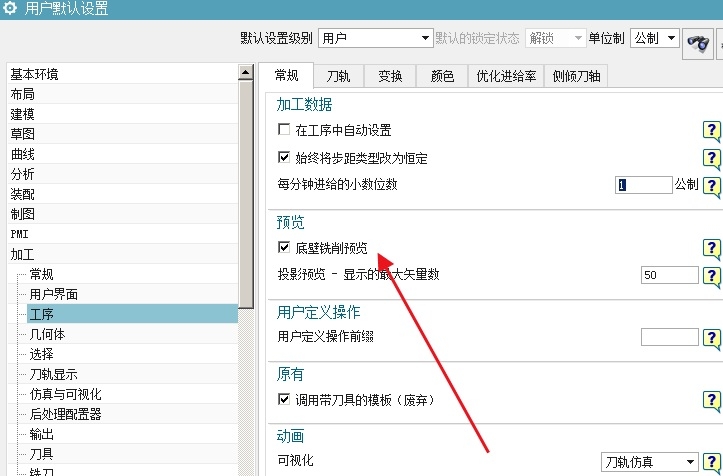The width and height of the screenshot is (723, 476).
Task: Select 布局 in the tree
Action: point(123,94)
